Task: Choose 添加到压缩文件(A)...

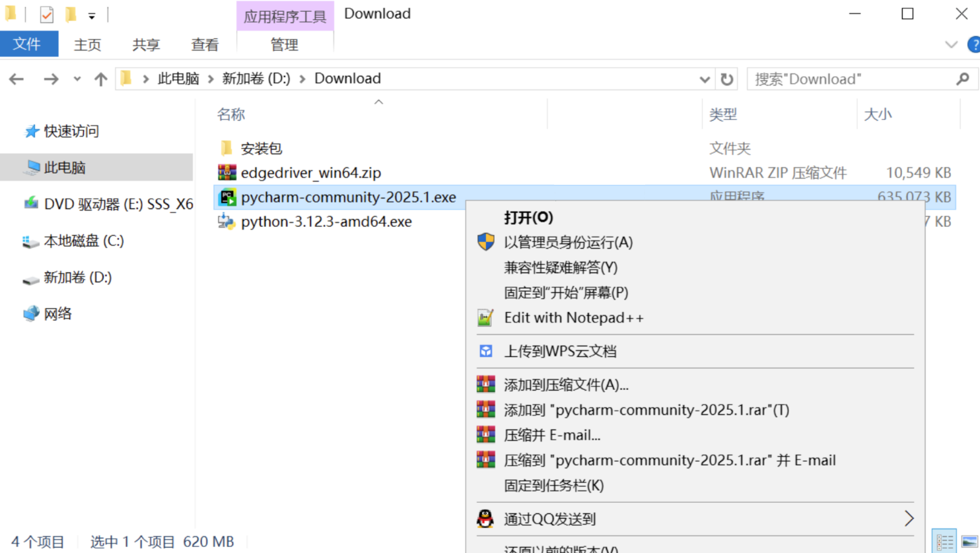Action: [567, 385]
